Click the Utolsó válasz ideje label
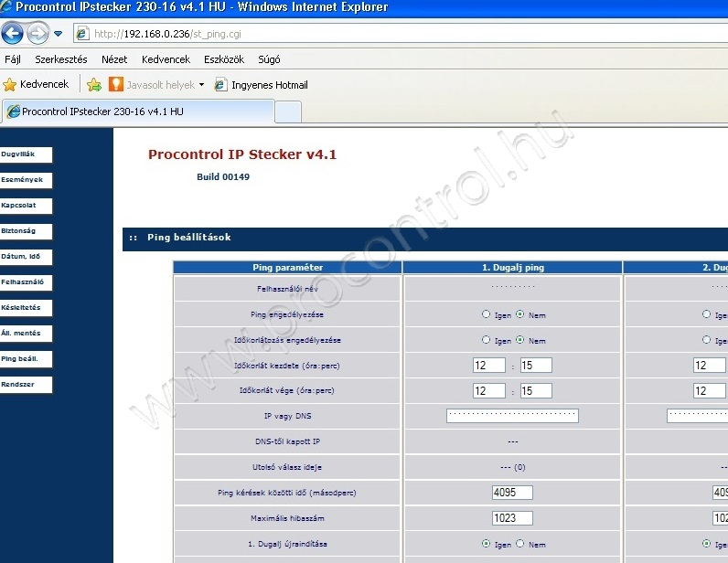728x563 pixels. tap(287, 467)
